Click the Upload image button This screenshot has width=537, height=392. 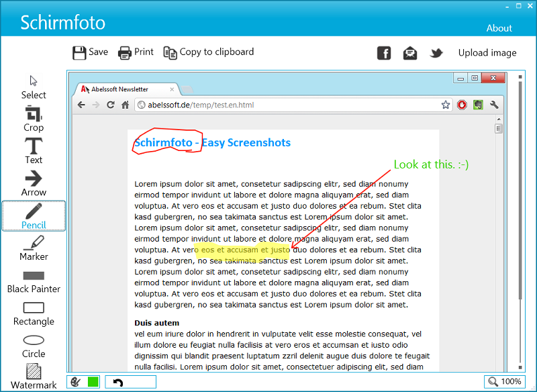tap(487, 53)
